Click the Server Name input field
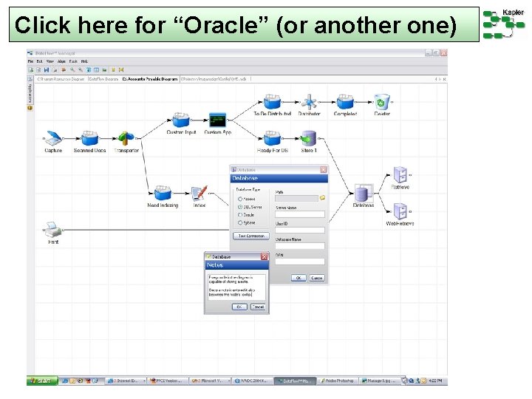The height and width of the screenshot is (399, 532). point(299,214)
